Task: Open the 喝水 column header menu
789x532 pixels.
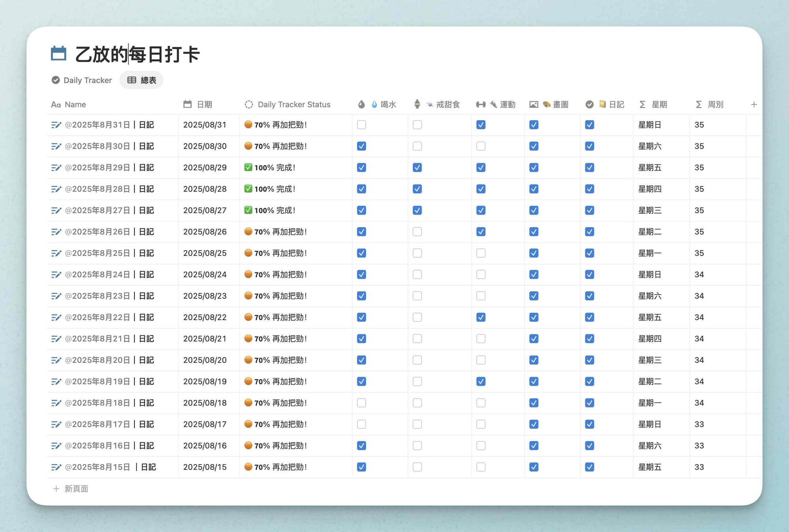Action: point(388,105)
